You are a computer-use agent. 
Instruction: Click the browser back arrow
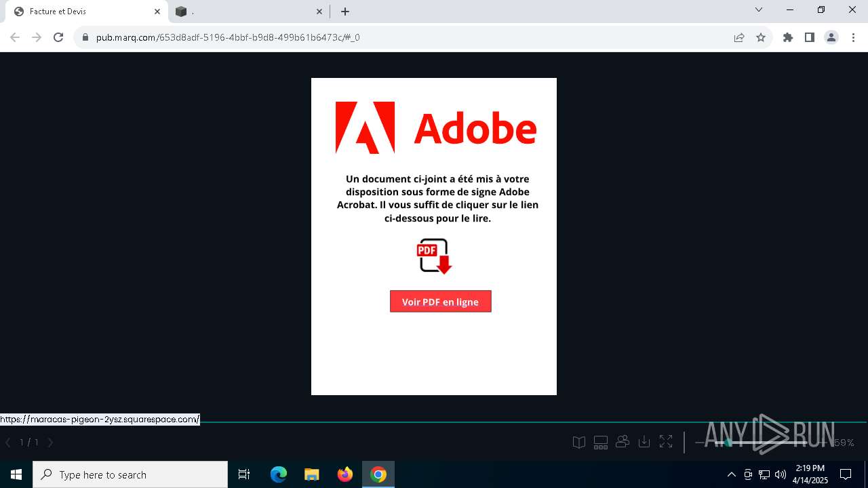[x=15, y=37]
